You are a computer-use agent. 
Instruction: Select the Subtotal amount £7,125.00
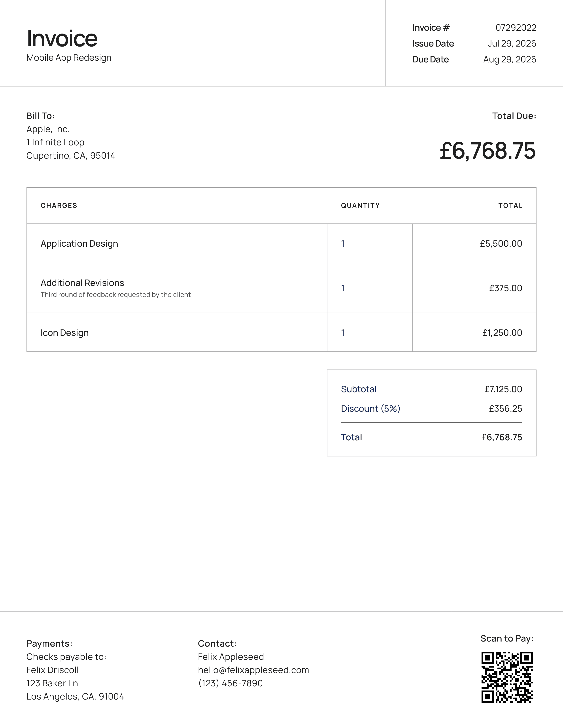point(503,389)
